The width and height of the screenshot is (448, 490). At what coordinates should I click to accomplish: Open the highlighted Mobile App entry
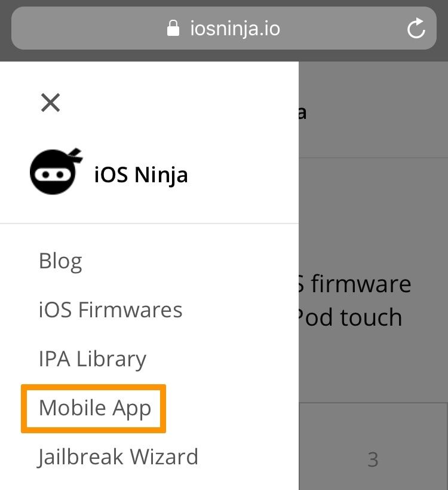pyautogui.click(x=95, y=408)
